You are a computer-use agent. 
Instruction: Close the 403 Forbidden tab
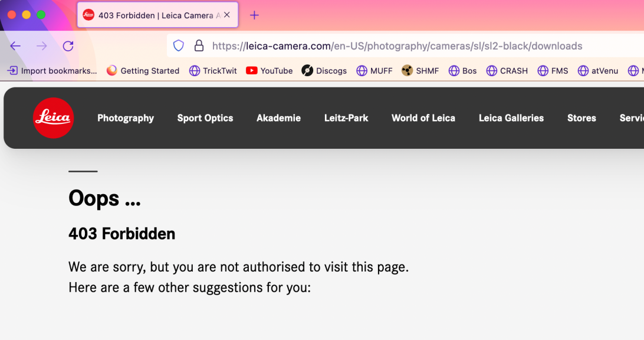click(x=227, y=15)
